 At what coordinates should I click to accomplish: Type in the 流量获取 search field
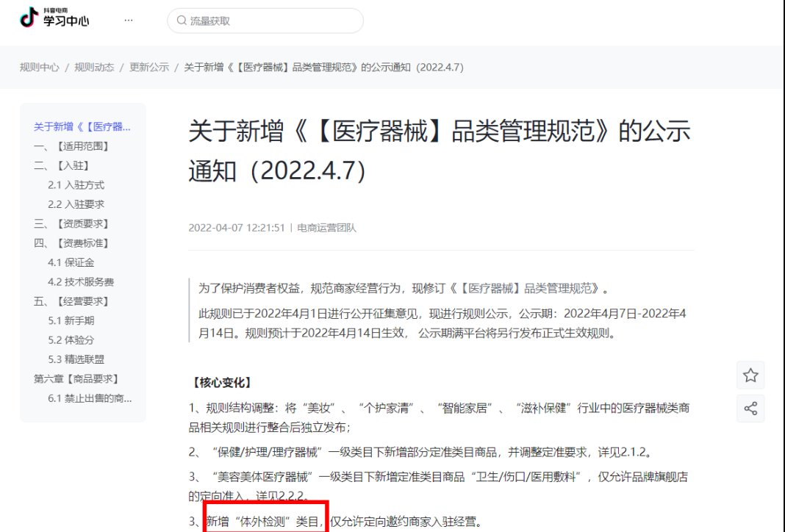click(x=272, y=21)
